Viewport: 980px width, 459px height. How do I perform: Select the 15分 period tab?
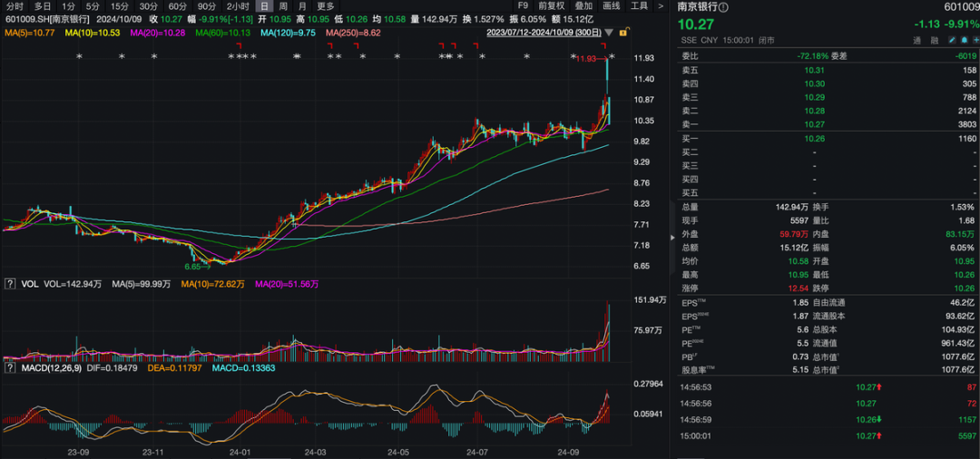click(119, 6)
